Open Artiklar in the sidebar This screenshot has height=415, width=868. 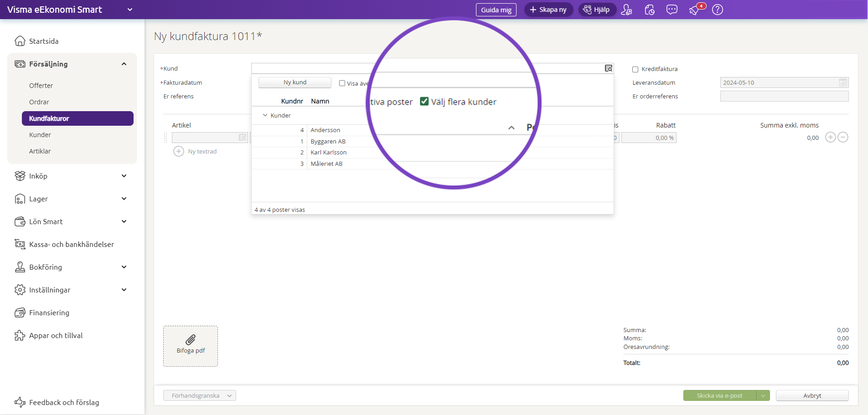click(x=40, y=151)
